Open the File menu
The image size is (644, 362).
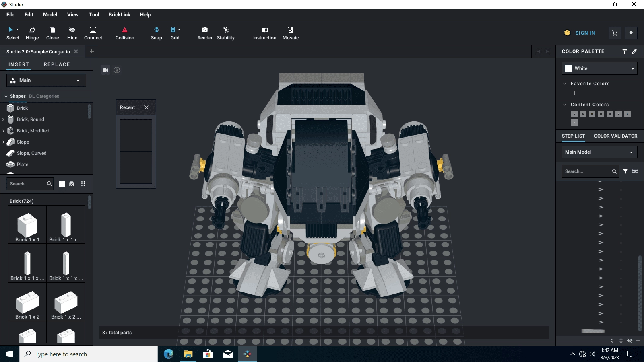[x=10, y=15]
